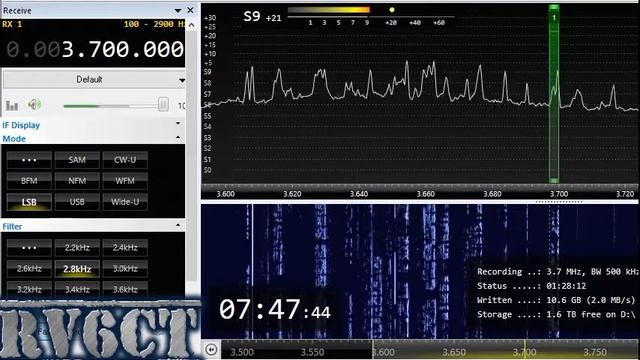Collapse the Mode section
640x360 pixels.
pos(178,138)
